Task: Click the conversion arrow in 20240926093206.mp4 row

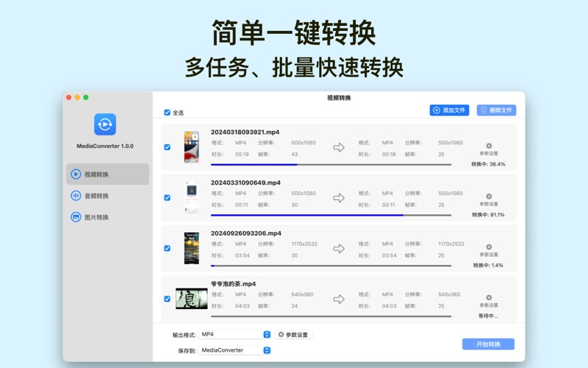Action: click(339, 249)
